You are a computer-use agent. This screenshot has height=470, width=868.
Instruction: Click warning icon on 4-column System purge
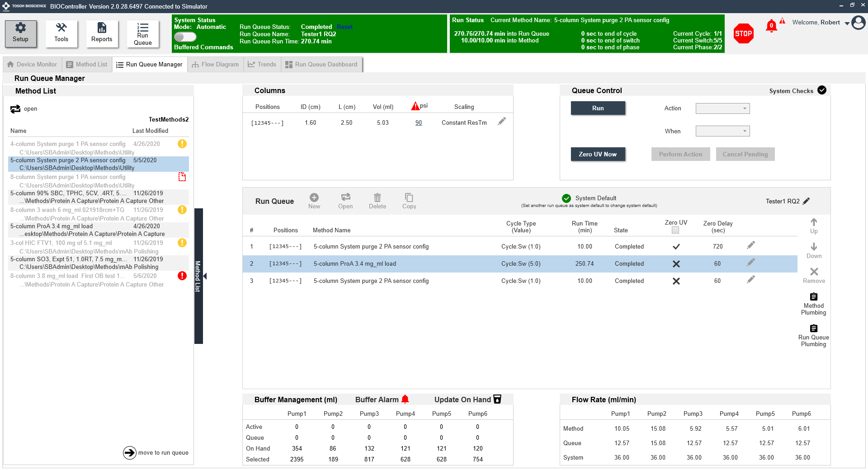click(x=182, y=144)
